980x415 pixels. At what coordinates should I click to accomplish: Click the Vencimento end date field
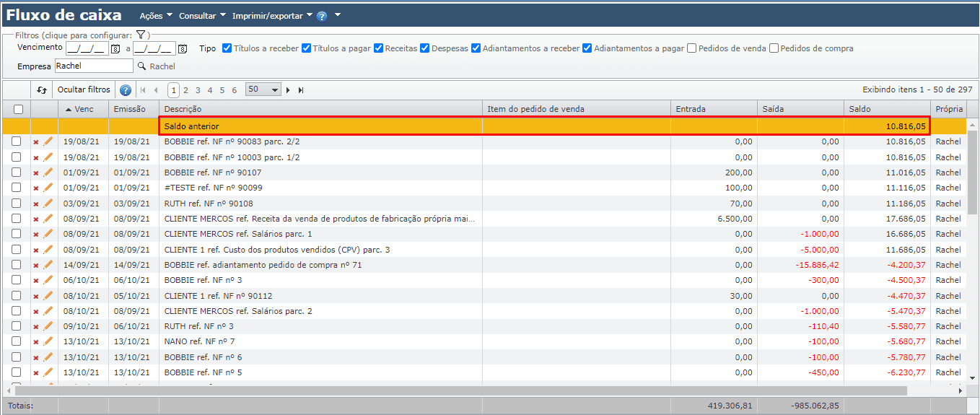tap(154, 49)
